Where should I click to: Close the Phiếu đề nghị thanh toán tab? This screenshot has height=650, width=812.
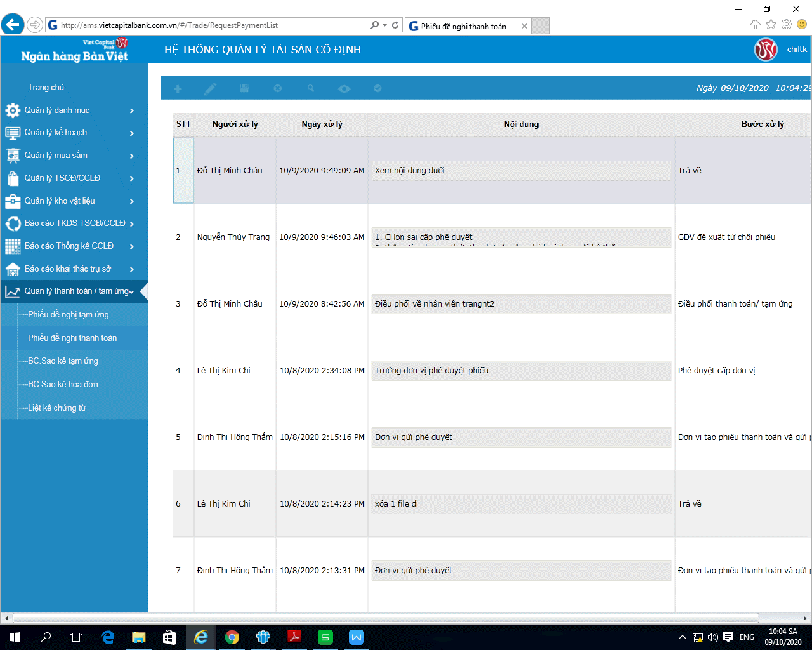point(524,27)
